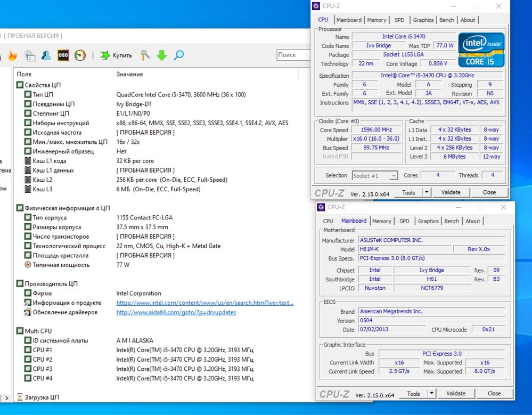Click the H61M-K model value in CPU-Z
The width and height of the screenshot is (532, 415).
tap(406, 249)
